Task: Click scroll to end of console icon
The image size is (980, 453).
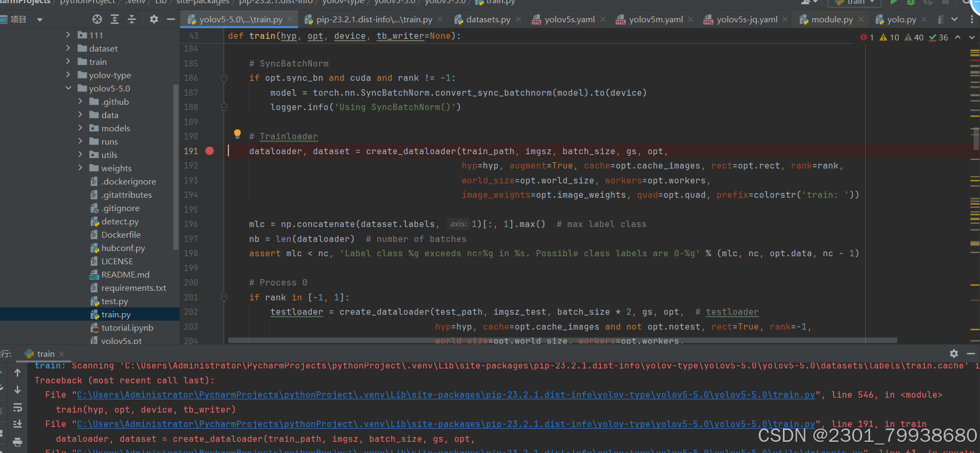Action: [18, 424]
